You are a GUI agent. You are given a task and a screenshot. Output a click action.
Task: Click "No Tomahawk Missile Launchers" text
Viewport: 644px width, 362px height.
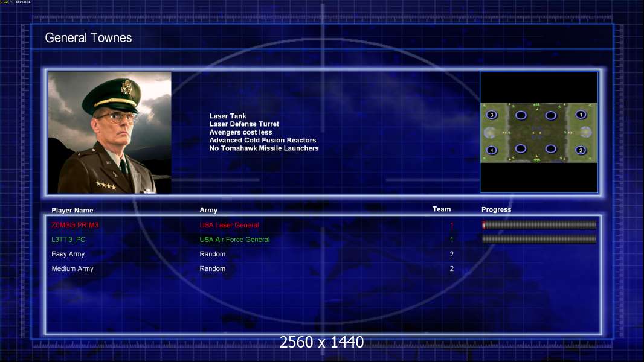point(264,148)
